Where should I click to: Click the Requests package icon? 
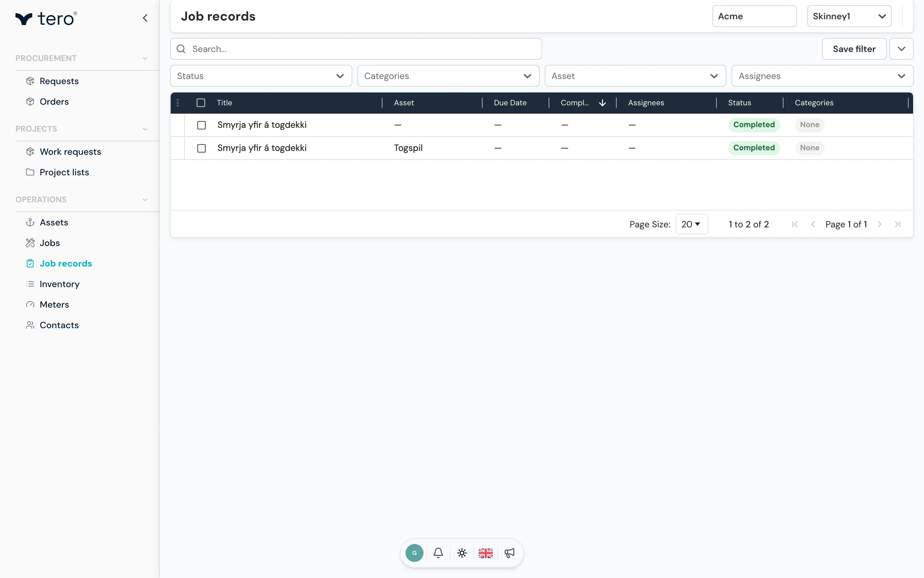coord(30,81)
